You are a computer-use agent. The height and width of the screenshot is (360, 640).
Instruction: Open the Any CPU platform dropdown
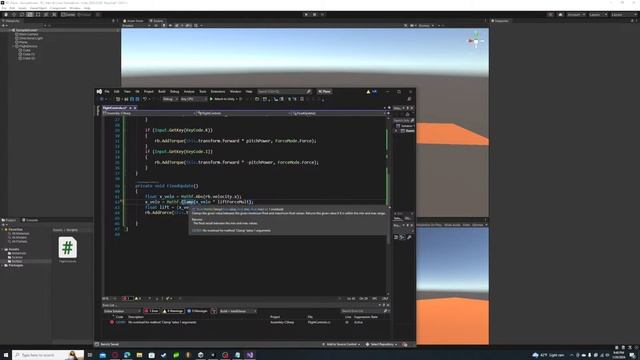tap(193, 99)
